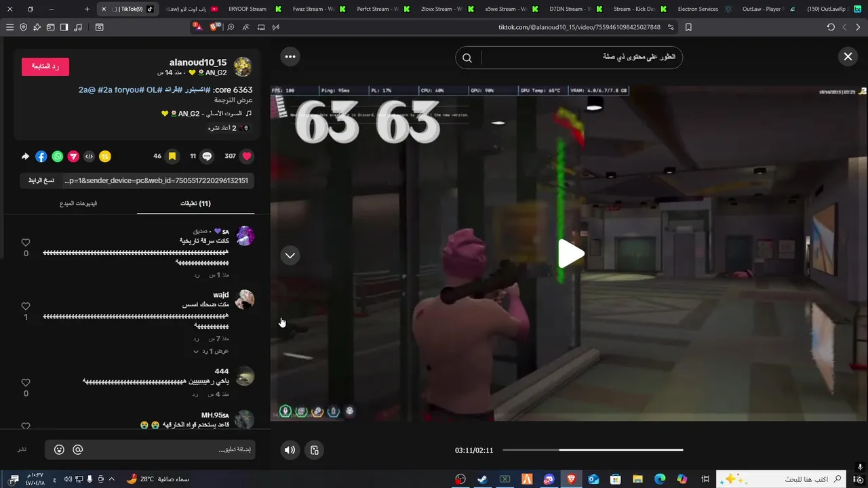Open the three-dots more options menu
Image resolution: width=868 pixels, height=488 pixels.
pyautogui.click(x=290, y=56)
